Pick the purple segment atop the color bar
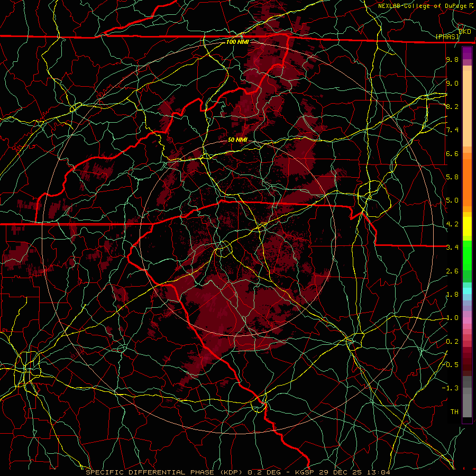The width and height of the screenshot is (476, 476). click(x=467, y=53)
